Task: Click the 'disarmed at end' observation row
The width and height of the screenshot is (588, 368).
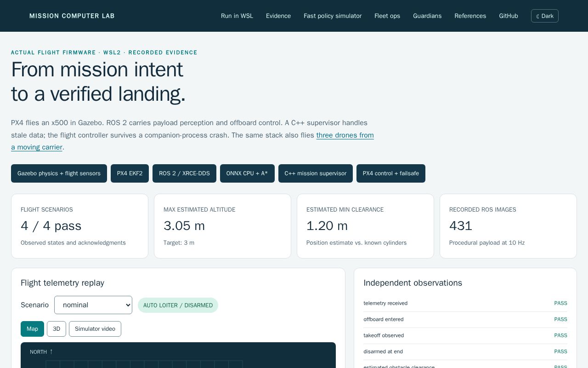Action: [465, 351]
